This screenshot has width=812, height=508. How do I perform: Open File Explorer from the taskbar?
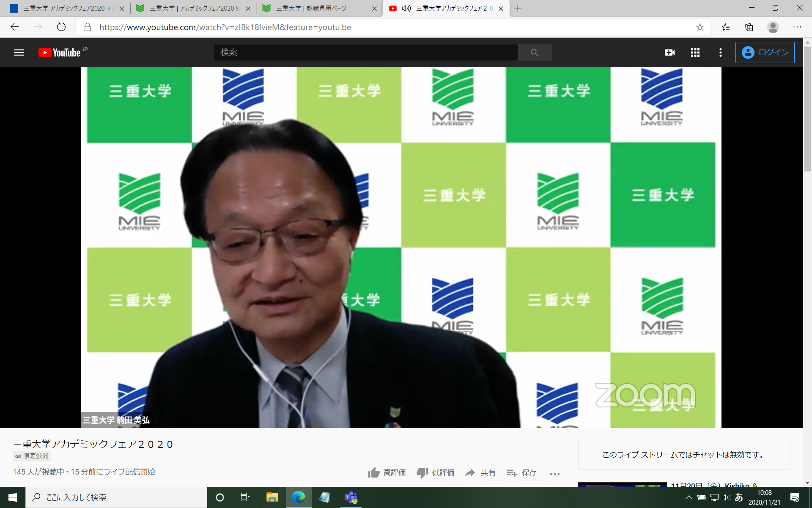(272, 497)
